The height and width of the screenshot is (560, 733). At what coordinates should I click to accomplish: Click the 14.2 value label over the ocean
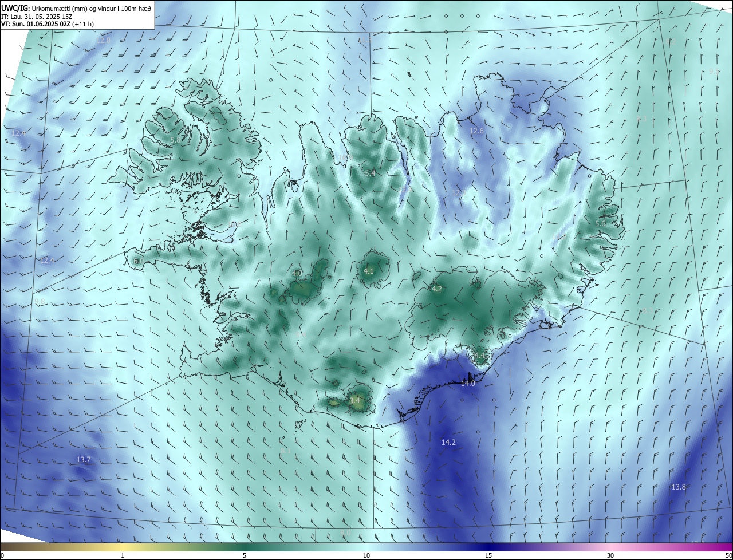coord(448,442)
